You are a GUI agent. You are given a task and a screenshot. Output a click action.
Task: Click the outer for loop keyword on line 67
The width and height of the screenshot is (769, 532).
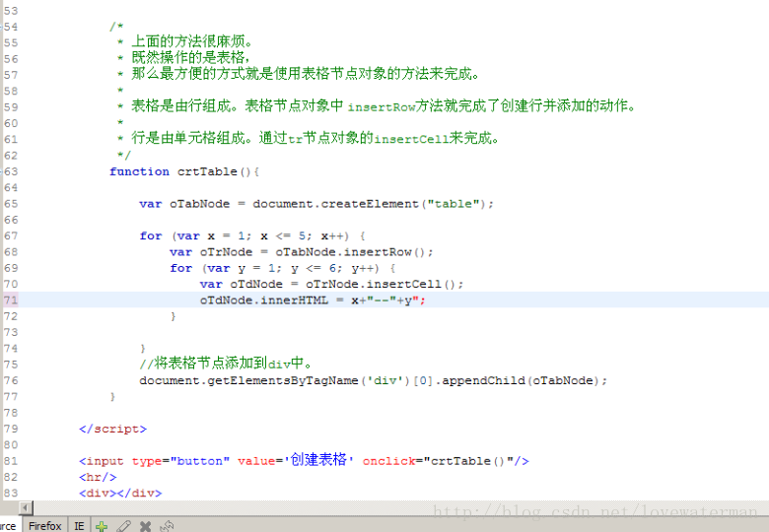click(151, 236)
